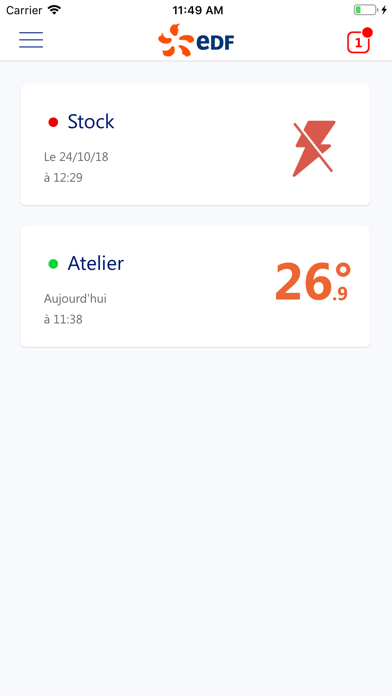This screenshot has height=696, width=392.
Task: Open the Stock card
Action: (x=195, y=145)
